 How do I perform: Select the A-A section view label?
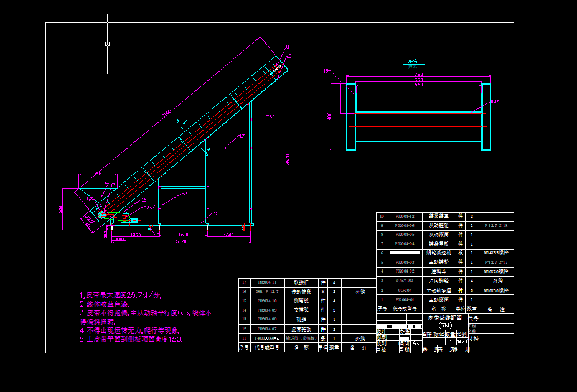coord(413,62)
